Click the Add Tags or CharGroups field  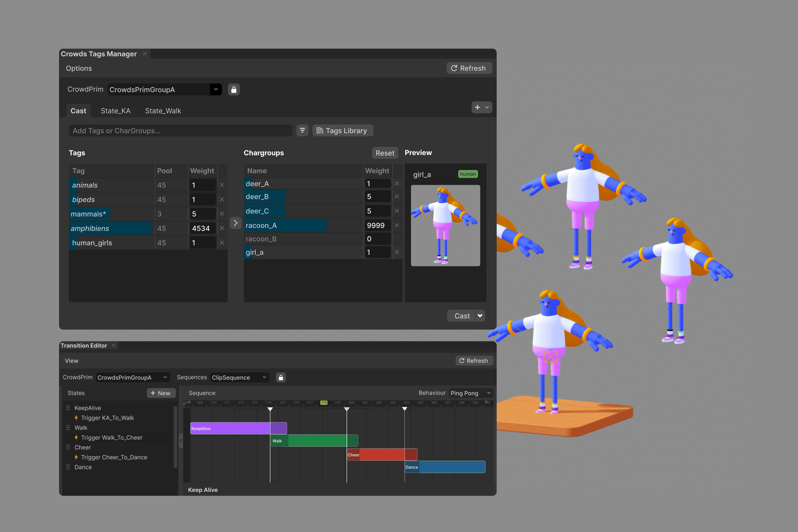click(180, 131)
